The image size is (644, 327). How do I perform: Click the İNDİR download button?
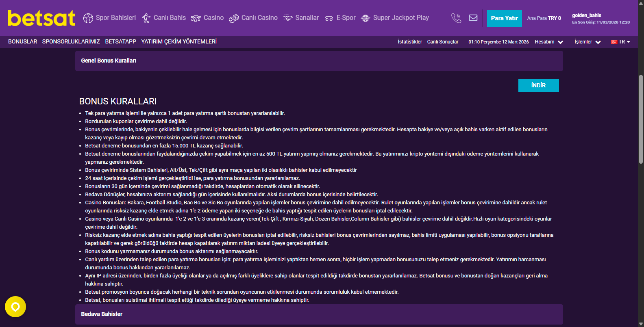click(x=539, y=86)
